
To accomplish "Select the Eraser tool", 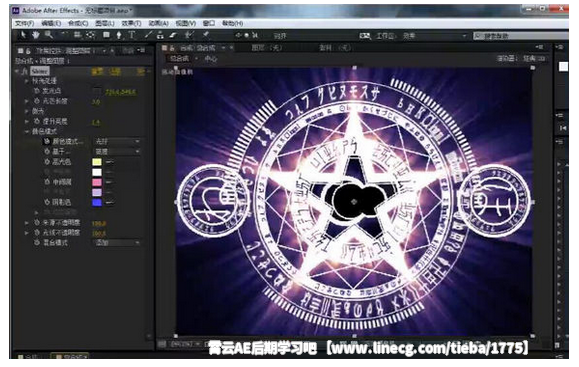I will [172, 35].
